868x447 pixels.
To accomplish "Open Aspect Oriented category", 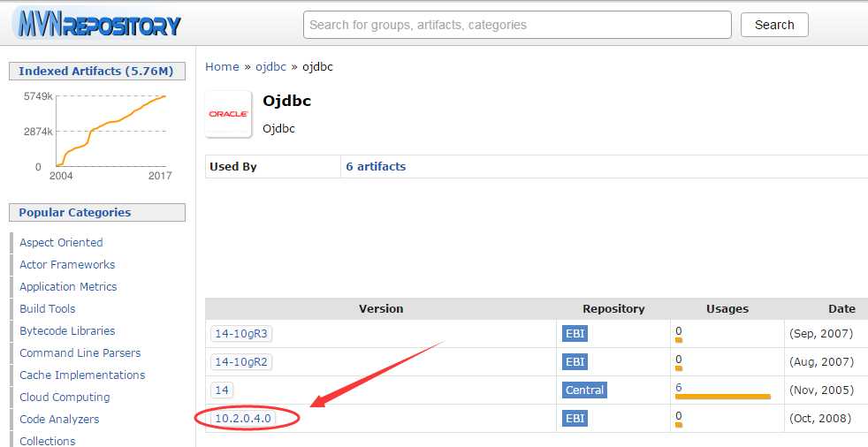I will click(x=61, y=242).
